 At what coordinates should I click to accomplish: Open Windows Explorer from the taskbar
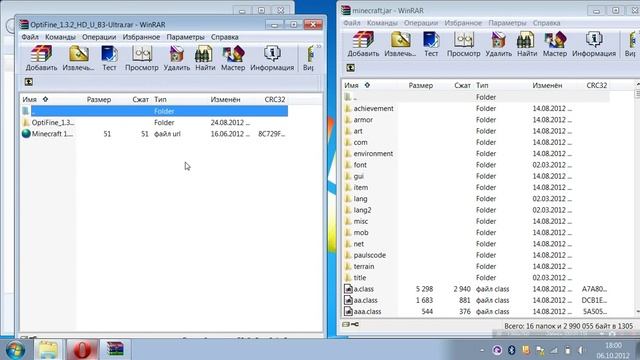pyautogui.click(x=48, y=350)
